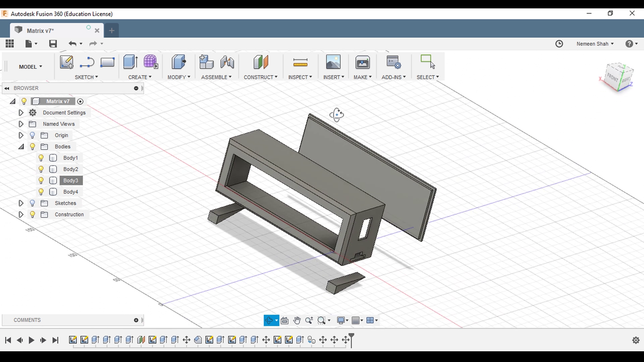Image resolution: width=644 pixels, height=362 pixels.
Task: Expand the Construction folder
Action: click(21, 215)
